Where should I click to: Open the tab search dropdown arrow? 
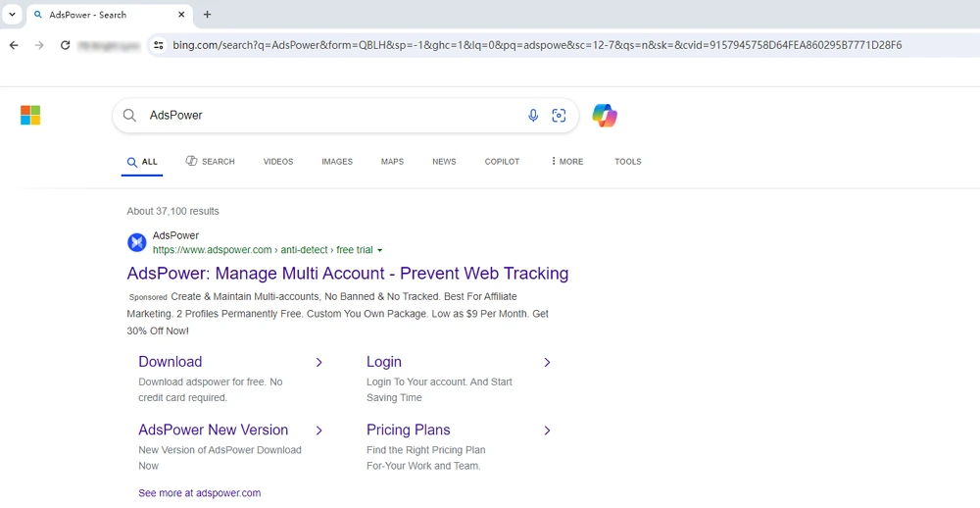click(x=12, y=15)
